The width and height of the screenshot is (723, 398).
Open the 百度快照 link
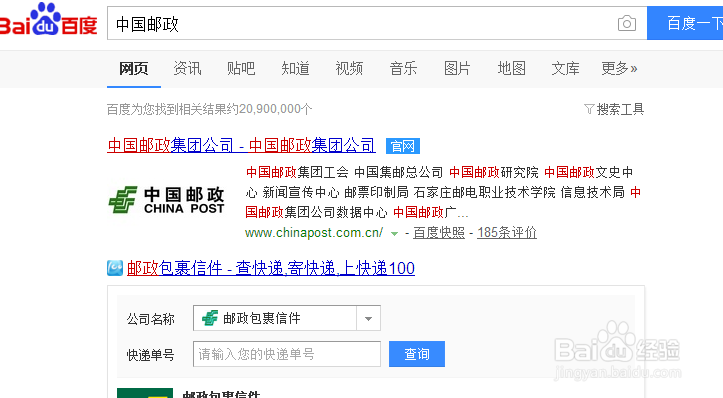439,233
